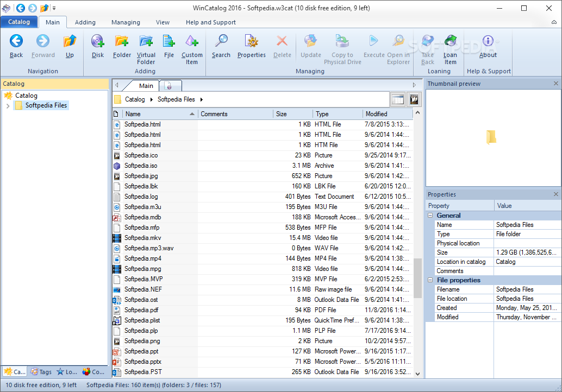Screen dimensions: 562x392
Task: Click the Comments column header
Action: pos(235,114)
